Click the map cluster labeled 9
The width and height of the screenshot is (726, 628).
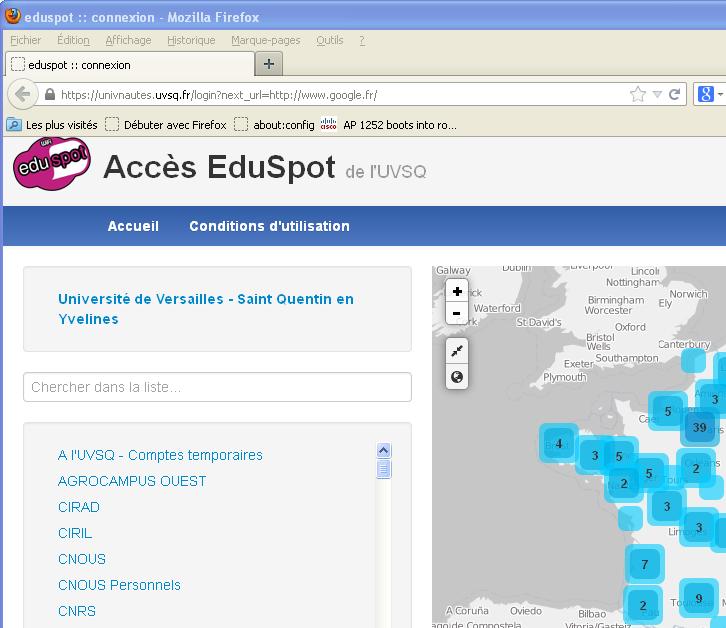point(699,598)
